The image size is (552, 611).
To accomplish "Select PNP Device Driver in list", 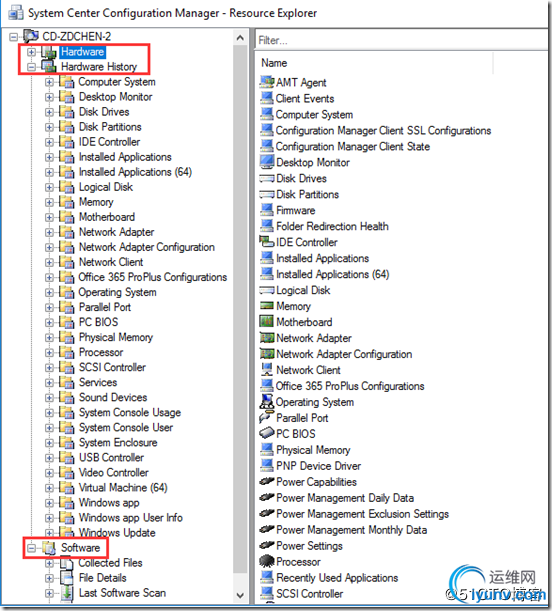I will tap(318, 466).
